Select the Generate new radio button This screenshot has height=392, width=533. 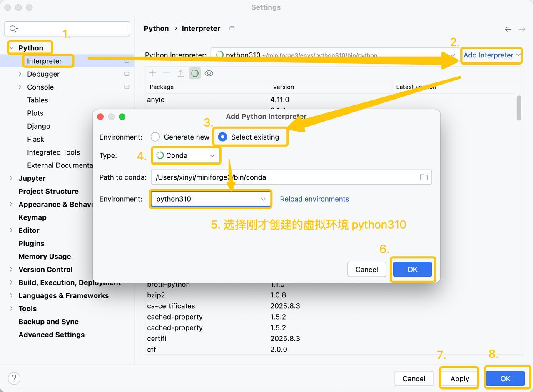click(x=155, y=137)
